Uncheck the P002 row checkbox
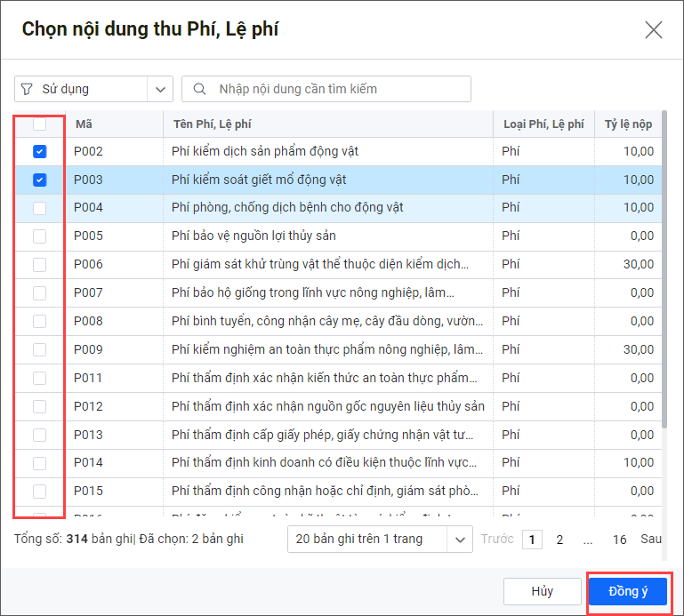The height and width of the screenshot is (616, 684). [39, 152]
